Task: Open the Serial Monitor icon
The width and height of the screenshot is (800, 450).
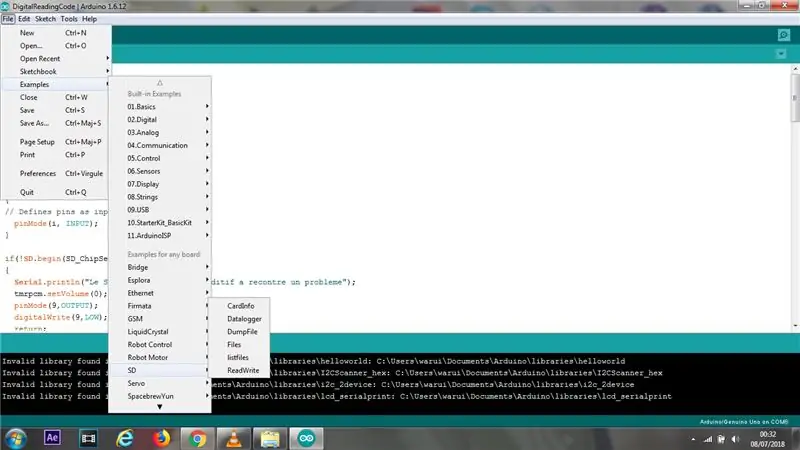Action: click(x=784, y=35)
